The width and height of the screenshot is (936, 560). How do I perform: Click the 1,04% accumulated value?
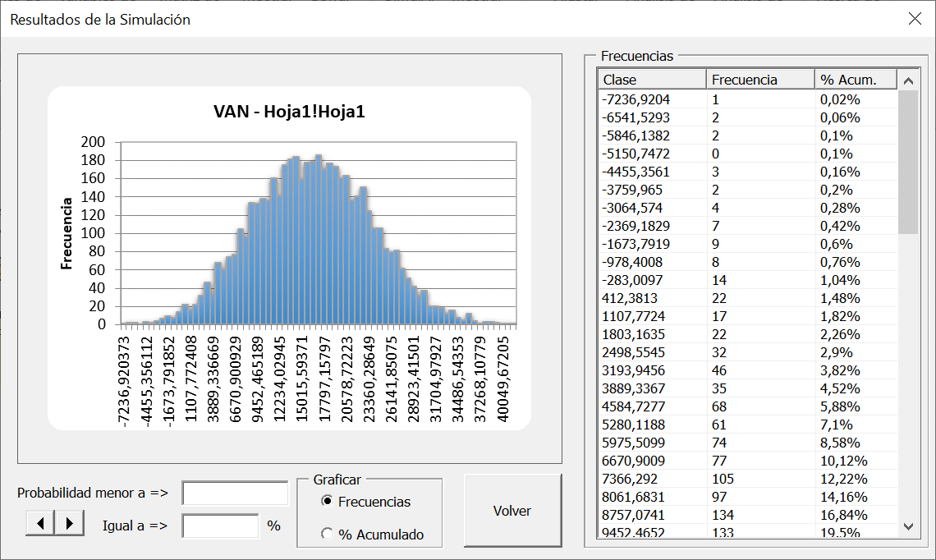pos(840,280)
